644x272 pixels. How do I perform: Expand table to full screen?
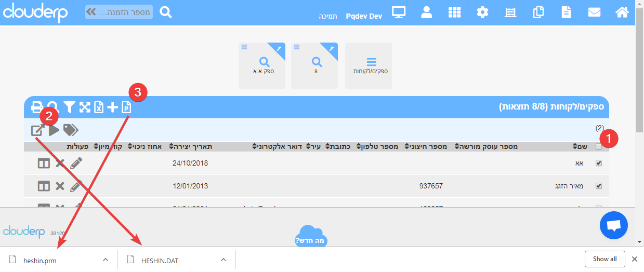coord(84,107)
